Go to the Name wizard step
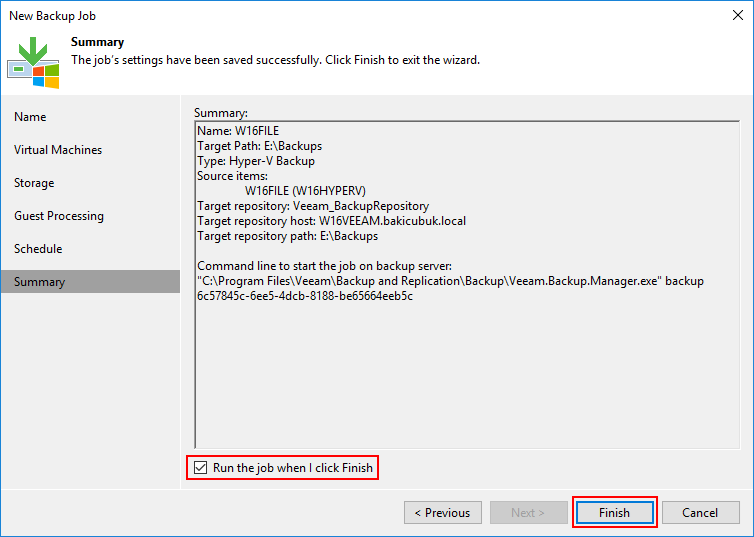The image size is (754, 537). click(x=30, y=117)
